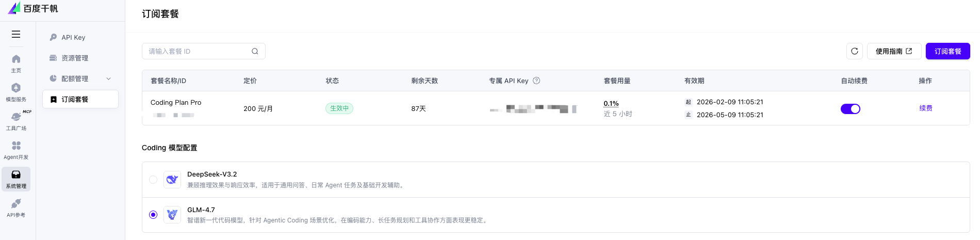Select the GLM-4.7 radio button

(153, 215)
